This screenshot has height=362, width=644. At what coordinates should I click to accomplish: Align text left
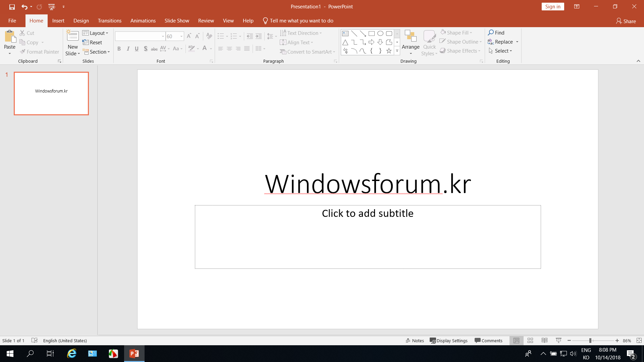tap(220, 49)
